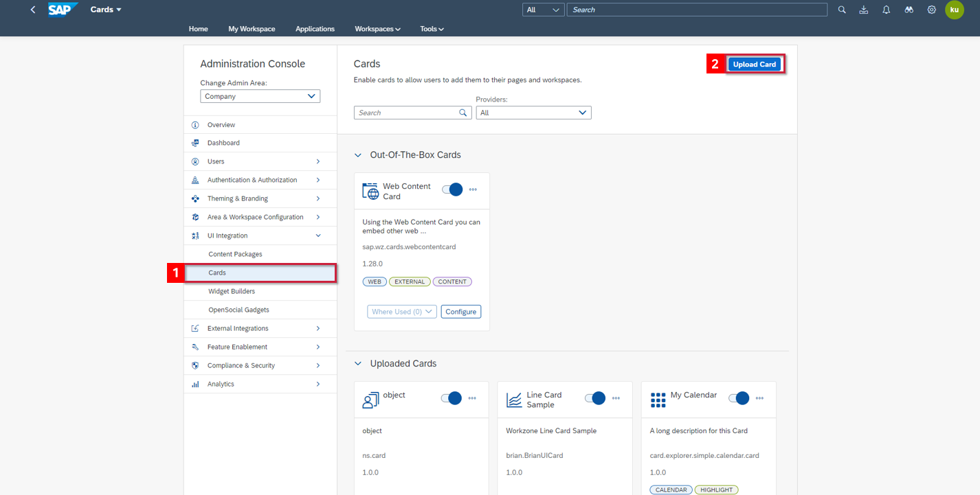
Task: Click the Dashboard icon in sidebar
Action: pyautogui.click(x=195, y=143)
